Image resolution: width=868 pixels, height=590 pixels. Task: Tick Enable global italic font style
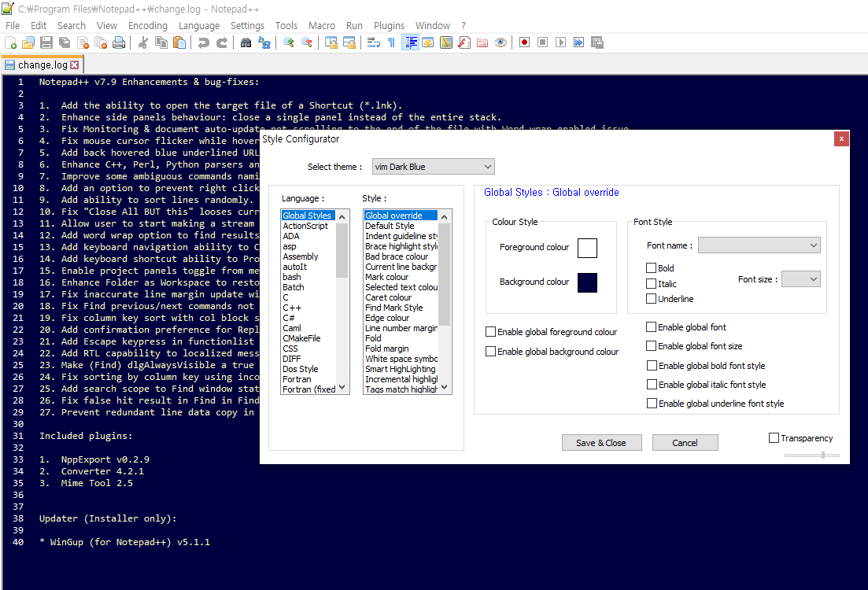coord(652,385)
